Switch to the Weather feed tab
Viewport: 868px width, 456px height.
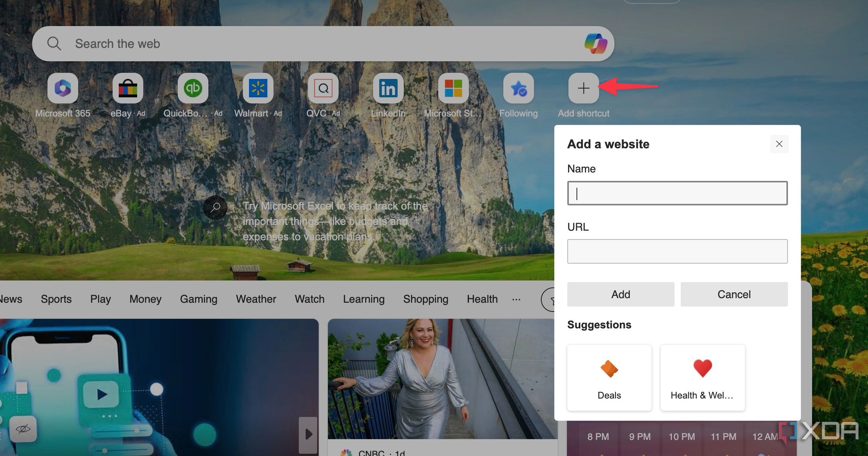[x=256, y=299]
